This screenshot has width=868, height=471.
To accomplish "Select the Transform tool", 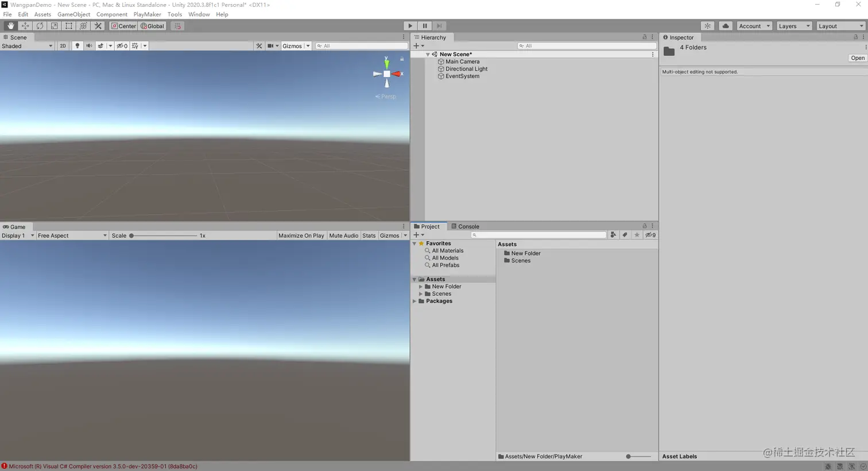I will pyautogui.click(x=83, y=26).
